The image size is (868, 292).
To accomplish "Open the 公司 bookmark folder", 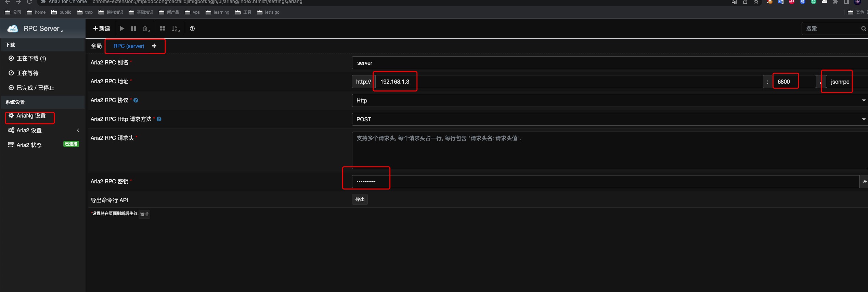I will [13, 12].
